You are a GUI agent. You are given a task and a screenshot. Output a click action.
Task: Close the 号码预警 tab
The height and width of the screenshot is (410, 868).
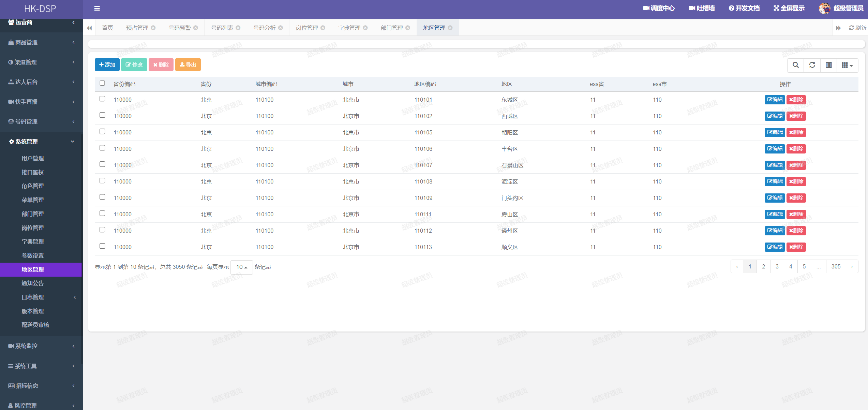[196, 28]
